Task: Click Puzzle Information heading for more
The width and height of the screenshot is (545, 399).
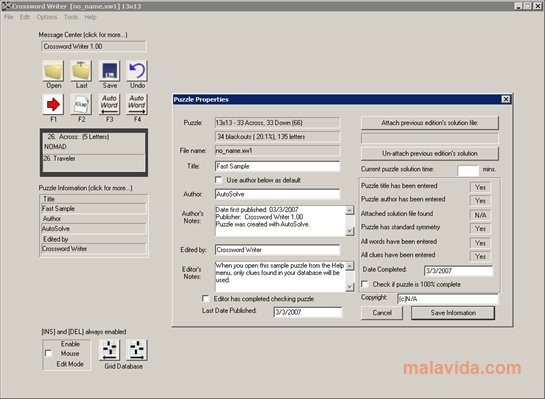Action: 86,188
